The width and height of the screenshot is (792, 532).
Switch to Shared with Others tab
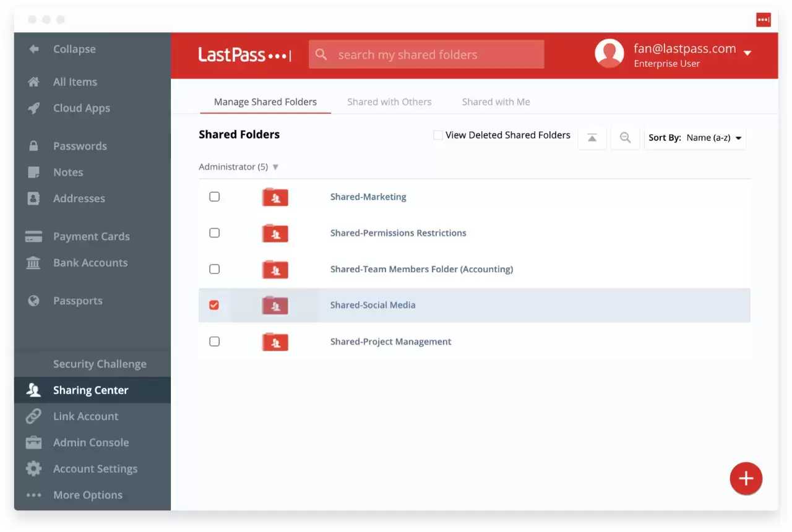(x=389, y=102)
